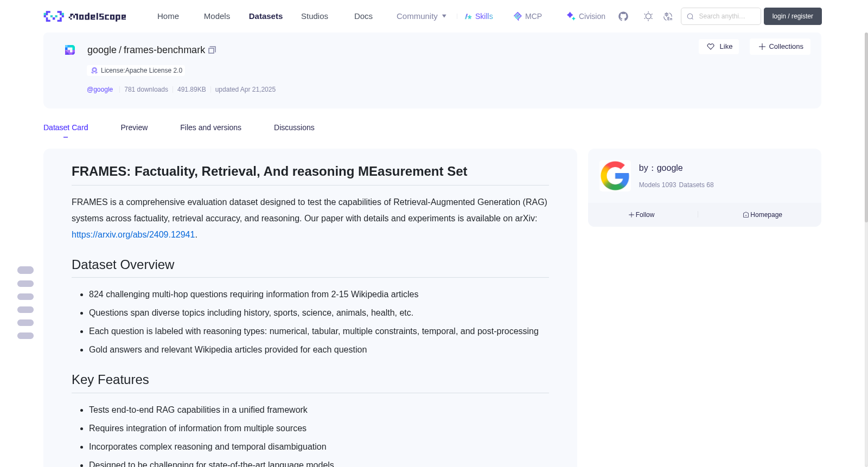Open the MCP page

pos(528,16)
